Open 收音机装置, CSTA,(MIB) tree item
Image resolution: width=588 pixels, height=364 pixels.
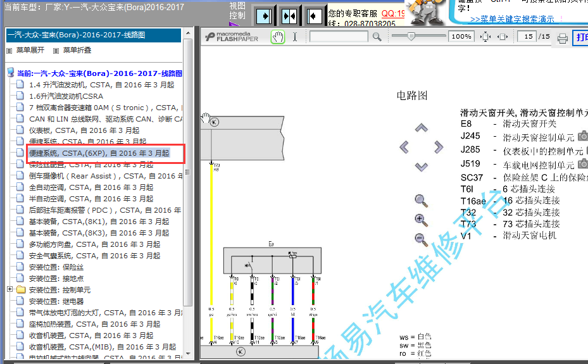pos(103,347)
